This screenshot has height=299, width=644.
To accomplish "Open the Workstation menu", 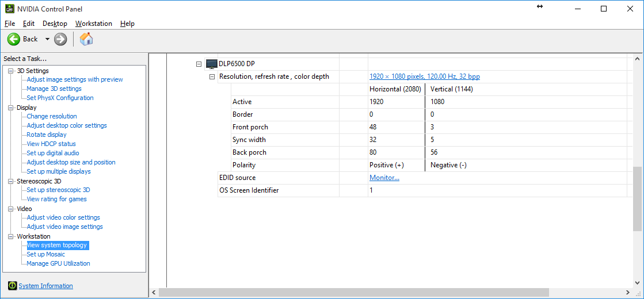I will (94, 24).
